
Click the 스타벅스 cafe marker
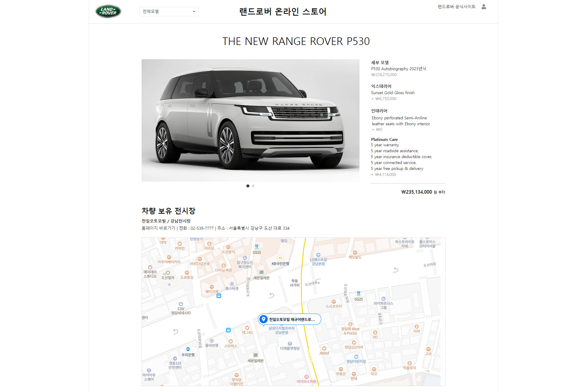[x=231, y=341]
